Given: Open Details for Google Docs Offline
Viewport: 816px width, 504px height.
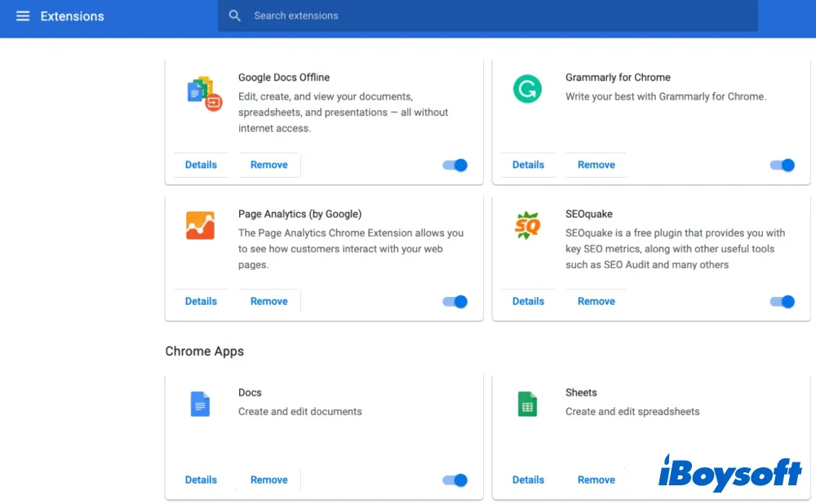Looking at the screenshot, I should point(201,165).
